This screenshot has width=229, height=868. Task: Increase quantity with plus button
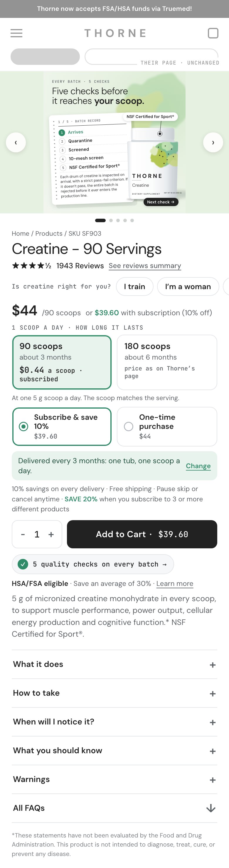tap(51, 534)
